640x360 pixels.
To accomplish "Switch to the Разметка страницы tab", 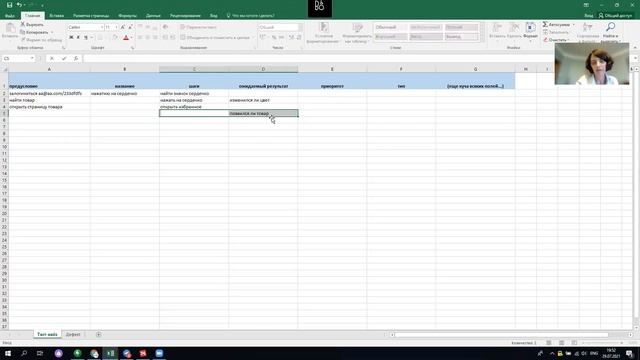I will 91,16.
